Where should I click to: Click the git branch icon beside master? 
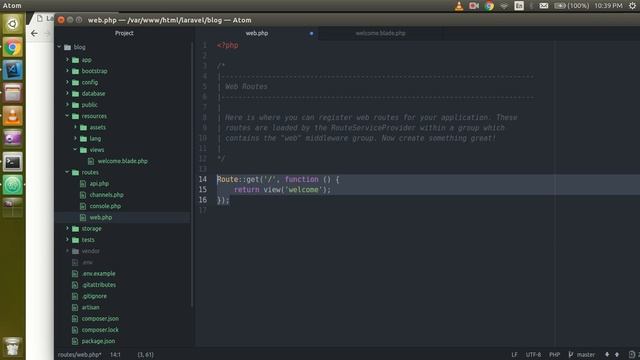(571, 354)
